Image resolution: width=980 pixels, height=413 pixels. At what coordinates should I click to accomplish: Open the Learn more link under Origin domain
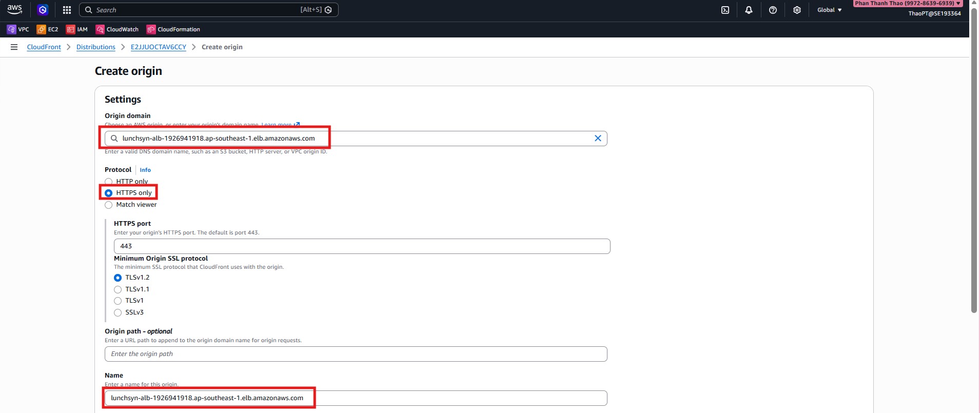pos(280,125)
